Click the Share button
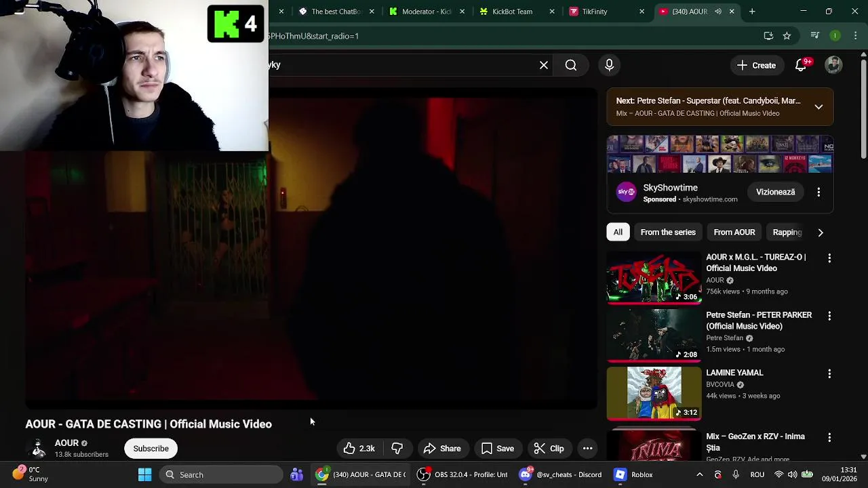The height and width of the screenshot is (488, 868). (442, 449)
